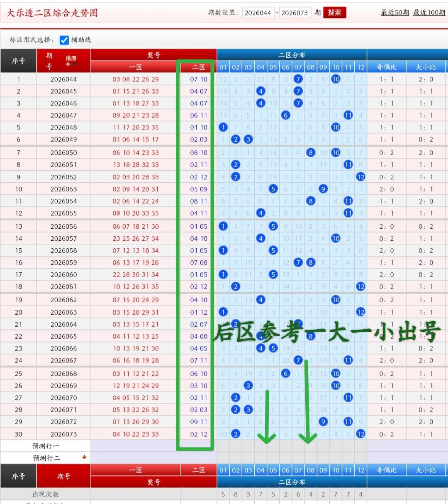The height and width of the screenshot is (504, 448).
Task: Select blue ball 12 in row 2026073
Action: pyautogui.click(x=360, y=434)
